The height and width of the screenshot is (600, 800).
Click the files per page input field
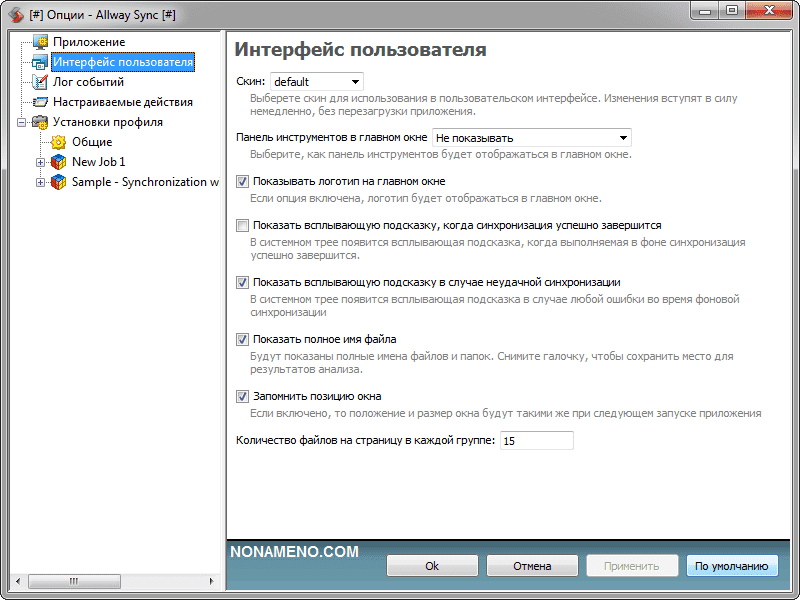[x=536, y=441]
